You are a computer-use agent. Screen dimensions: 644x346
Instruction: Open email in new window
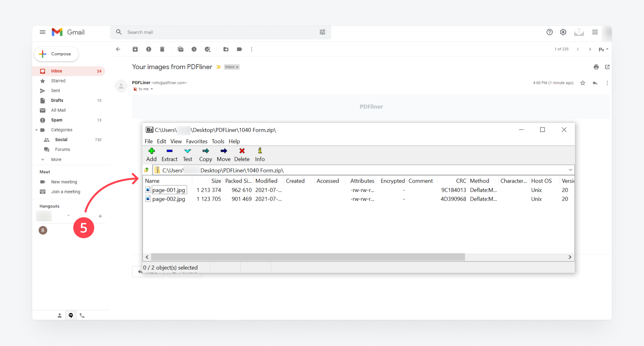[x=607, y=67]
